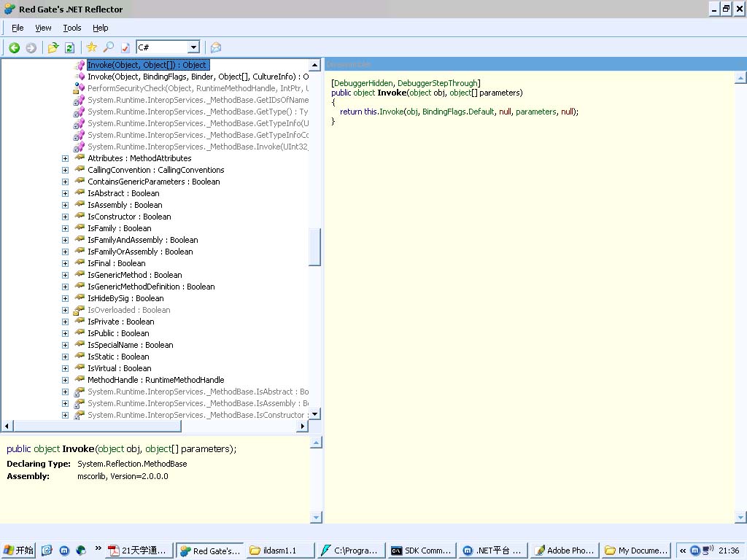Expand the Attributes property node
Viewport: 747px width, 560px height.
click(x=65, y=158)
